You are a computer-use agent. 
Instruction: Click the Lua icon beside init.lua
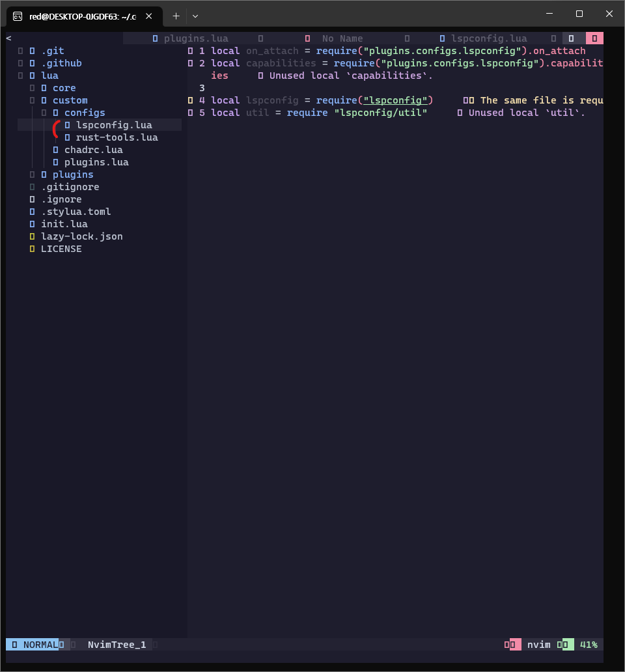tap(32, 224)
